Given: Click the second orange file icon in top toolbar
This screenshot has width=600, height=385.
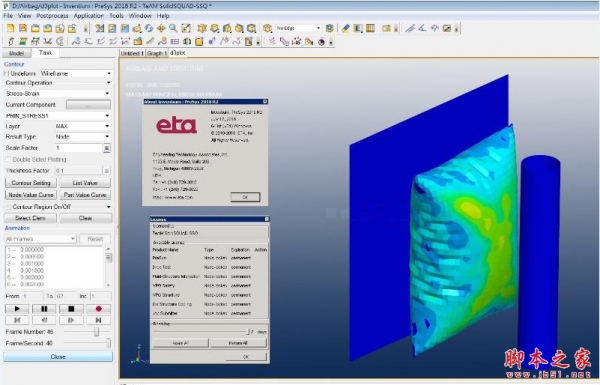Looking at the screenshot, I should click(x=23, y=28).
